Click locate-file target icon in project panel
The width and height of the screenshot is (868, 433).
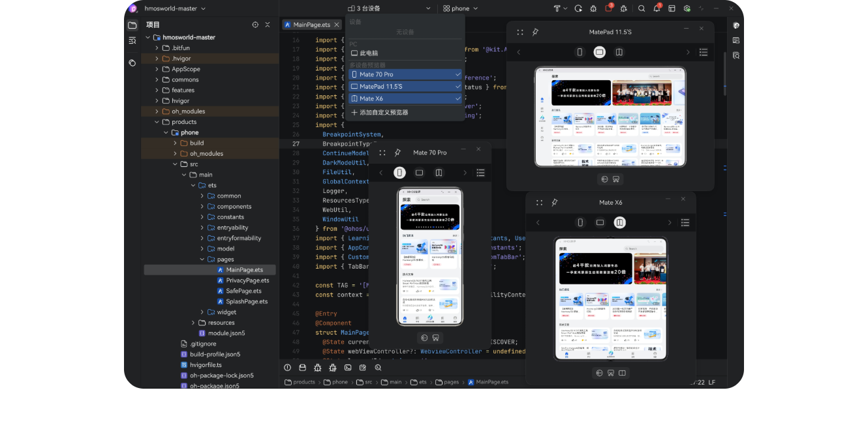point(255,25)
